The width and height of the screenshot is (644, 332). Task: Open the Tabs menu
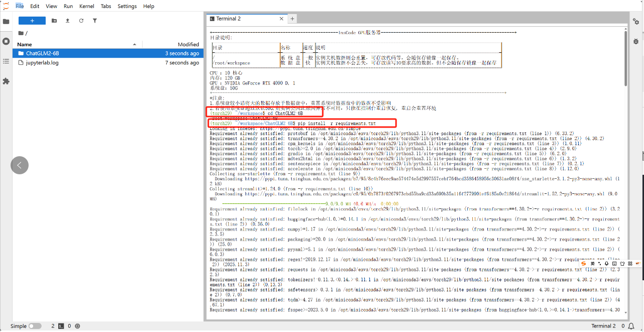click(106, 6)
